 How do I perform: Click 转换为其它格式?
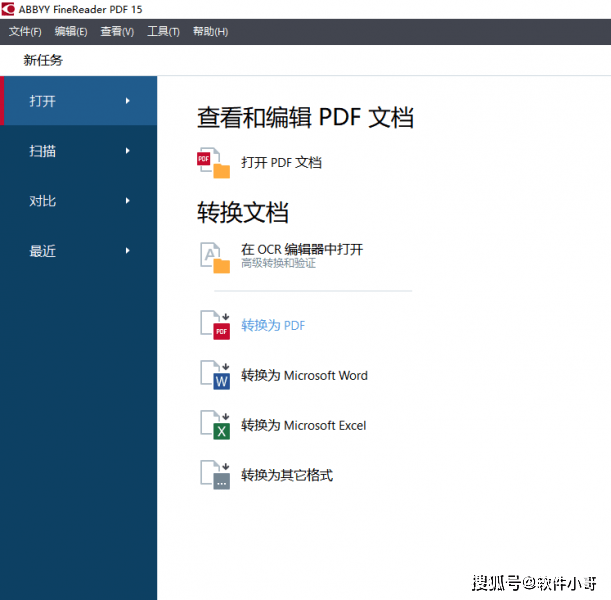(x=287, y=475)
